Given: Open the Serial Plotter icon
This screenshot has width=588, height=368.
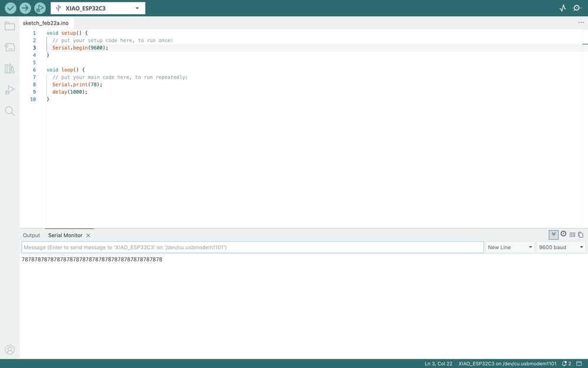Looking at the screenshot, I should pyautogui.click(x=563, y=8).
